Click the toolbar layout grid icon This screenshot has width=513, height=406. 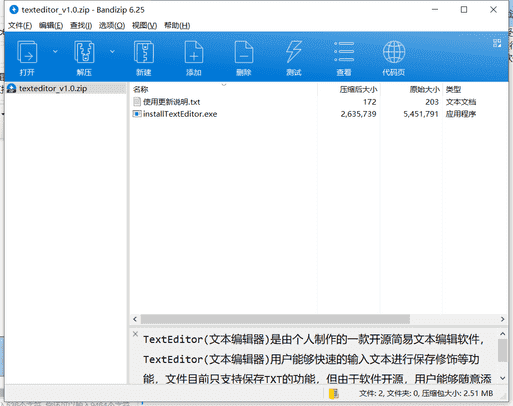(497, 43)
